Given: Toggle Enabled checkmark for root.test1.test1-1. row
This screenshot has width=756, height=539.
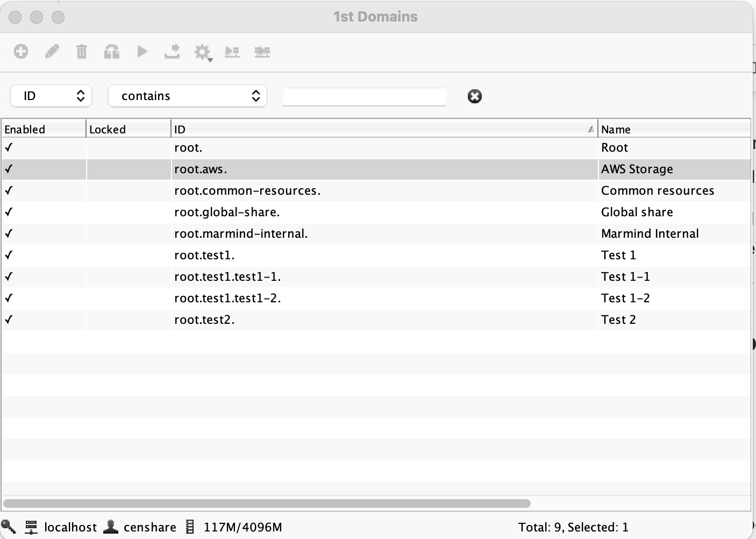Looking at the screenshot, I should pyautogui.click(x=9, y=276).
